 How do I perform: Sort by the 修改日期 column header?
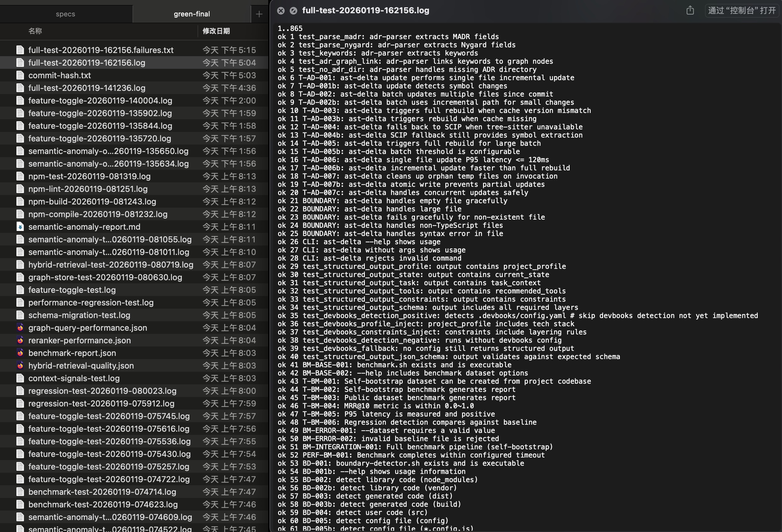(x=216, y=31)
